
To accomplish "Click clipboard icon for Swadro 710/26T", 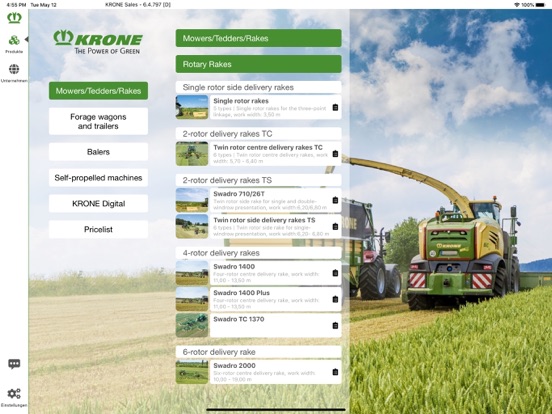I will pos(335,200).
